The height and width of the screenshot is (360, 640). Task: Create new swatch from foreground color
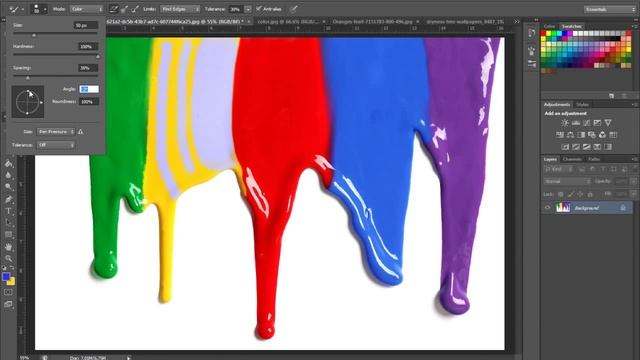tap(611, 96)
